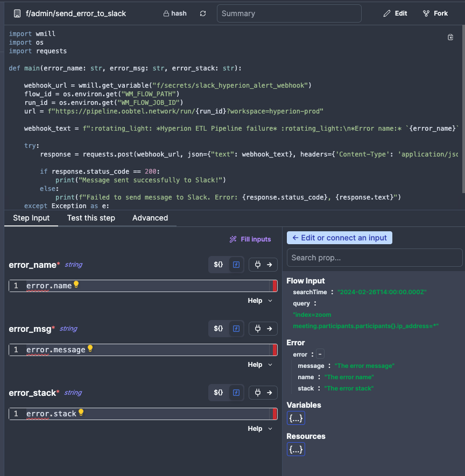Screen dimensions: 465x476
Task: Switch to the Test this step tab
Action: pyautogui.click(x=91, y=218)
